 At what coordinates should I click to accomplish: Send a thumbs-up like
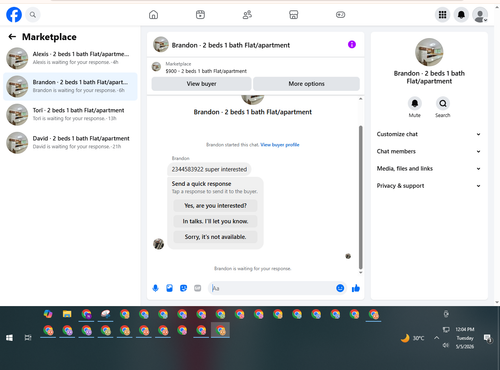(x=356, y=288)
